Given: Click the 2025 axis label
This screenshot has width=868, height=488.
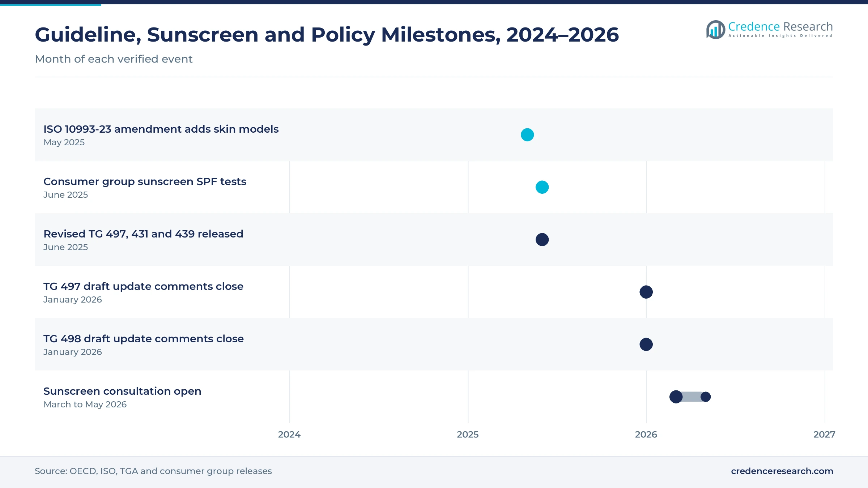Looking at the screenshot, I should pyautogui.click(x=468, y=435).
